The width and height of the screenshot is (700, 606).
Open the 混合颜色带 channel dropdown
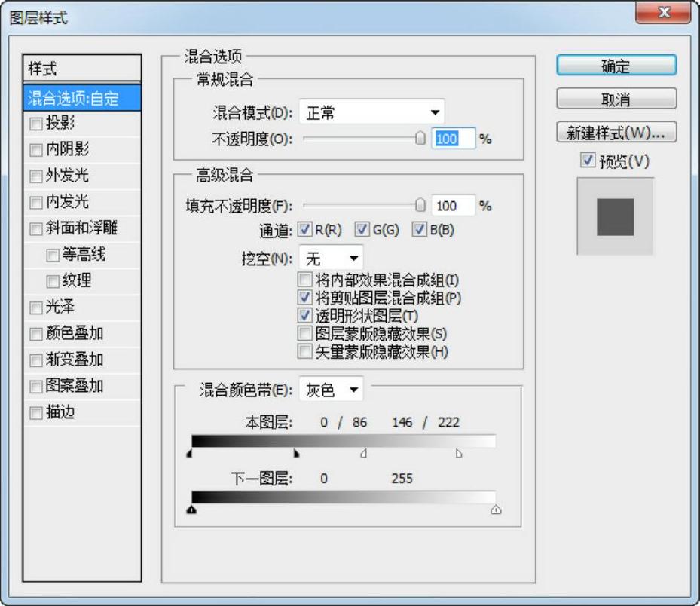coord(332,390)
